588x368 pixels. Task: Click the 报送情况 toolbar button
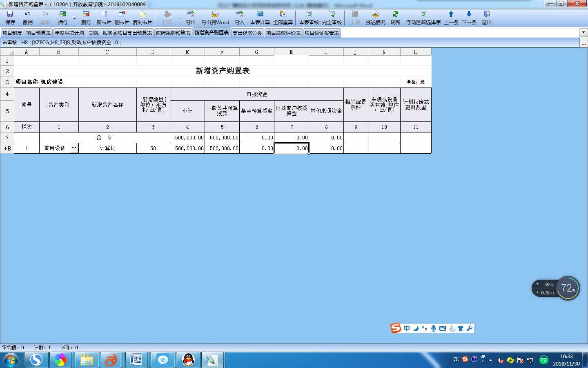click(375, 18)
